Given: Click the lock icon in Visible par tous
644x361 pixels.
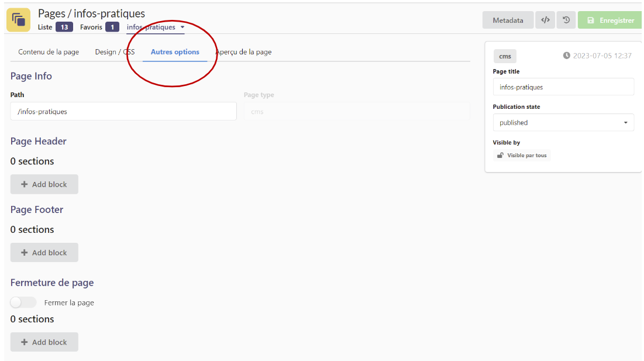Looking at the screenshot, I should click(x=500, y=156).
